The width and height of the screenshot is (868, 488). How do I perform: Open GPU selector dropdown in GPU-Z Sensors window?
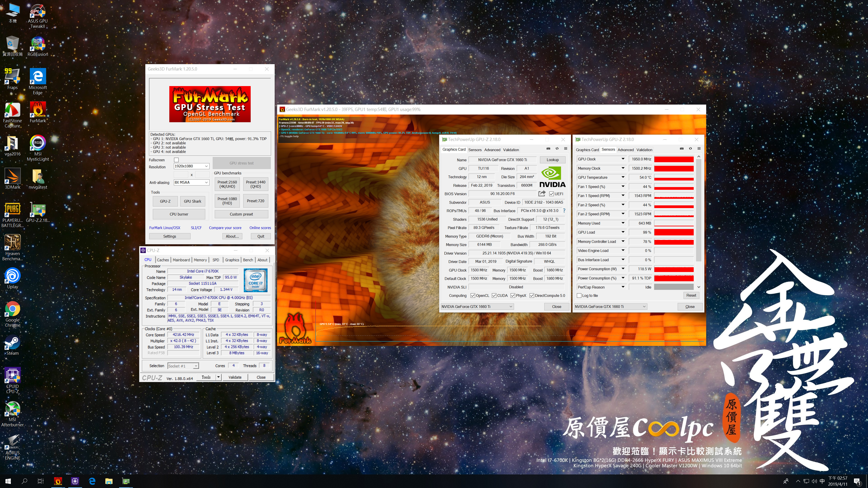click(610, 307)
